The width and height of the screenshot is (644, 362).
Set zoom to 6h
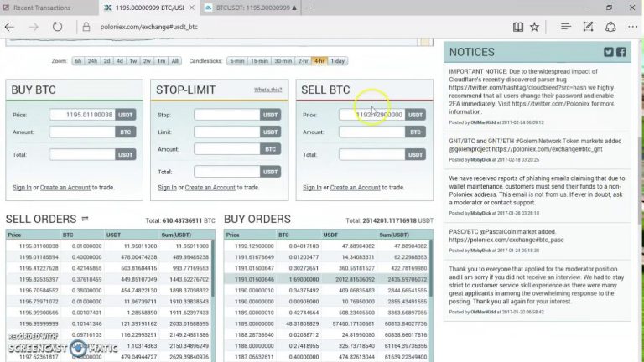(x=78, y=60)
